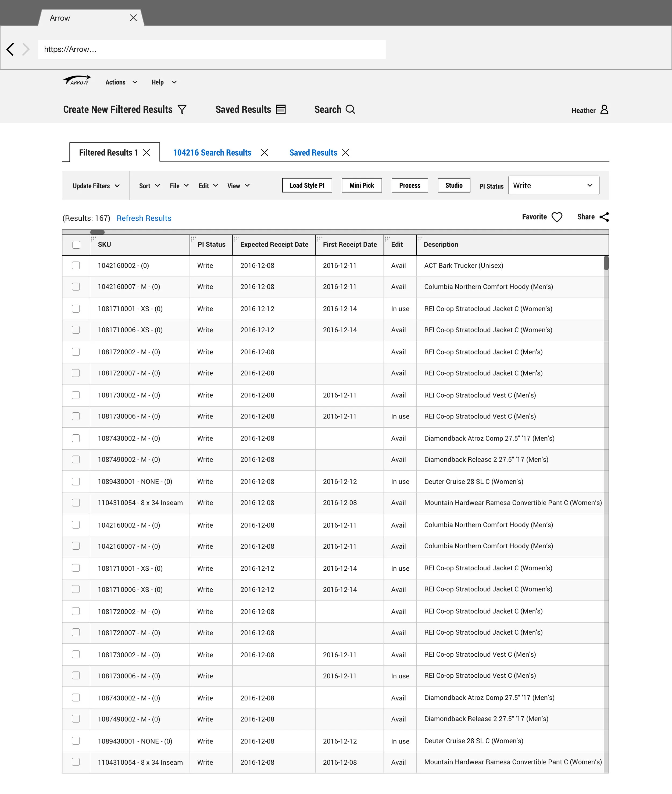Image resolution: width=672 pixels, height=794 pixels.
Task: Click the funnel filter icon
Action: tap(182, 110)
